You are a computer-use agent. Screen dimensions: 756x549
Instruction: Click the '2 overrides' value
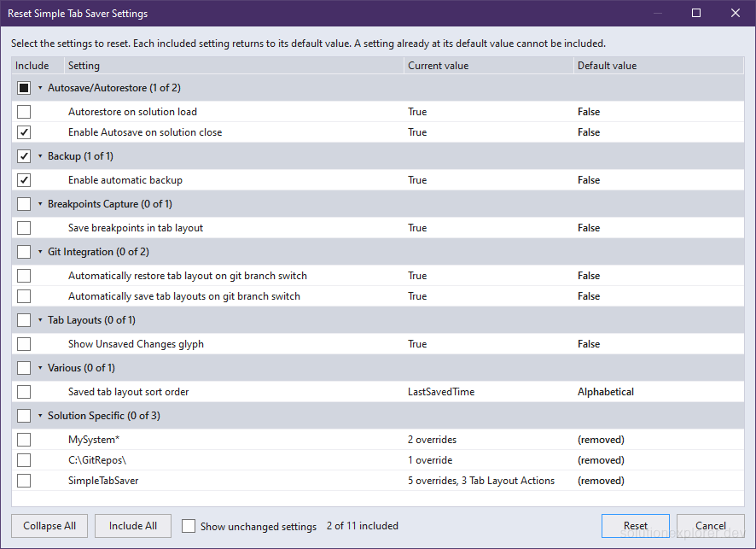432,440
